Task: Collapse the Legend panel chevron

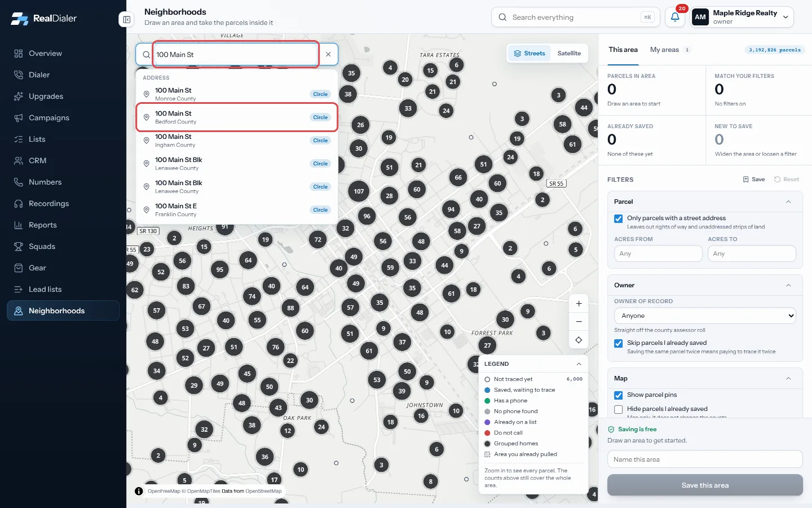Action: point(579,364)
